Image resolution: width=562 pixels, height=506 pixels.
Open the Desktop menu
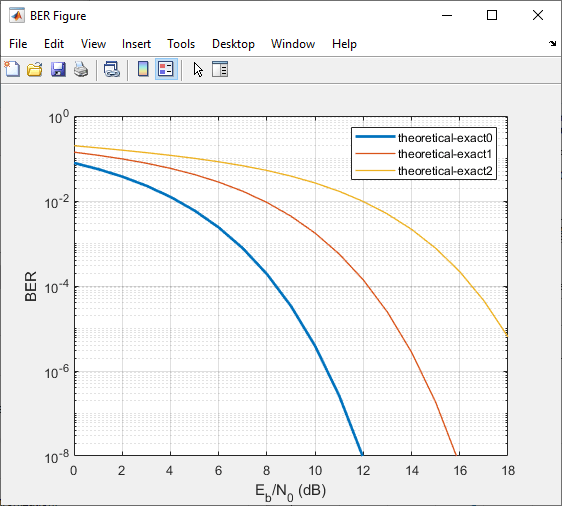pos(233,44)
